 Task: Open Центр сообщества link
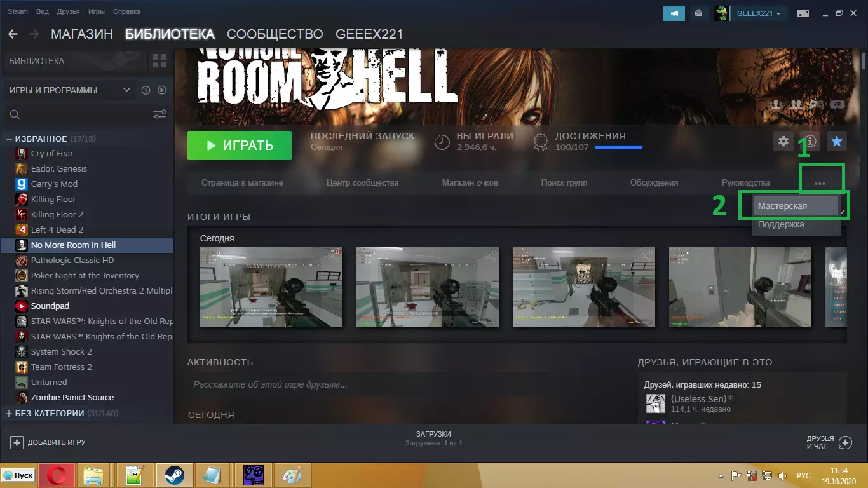(363, 183)
